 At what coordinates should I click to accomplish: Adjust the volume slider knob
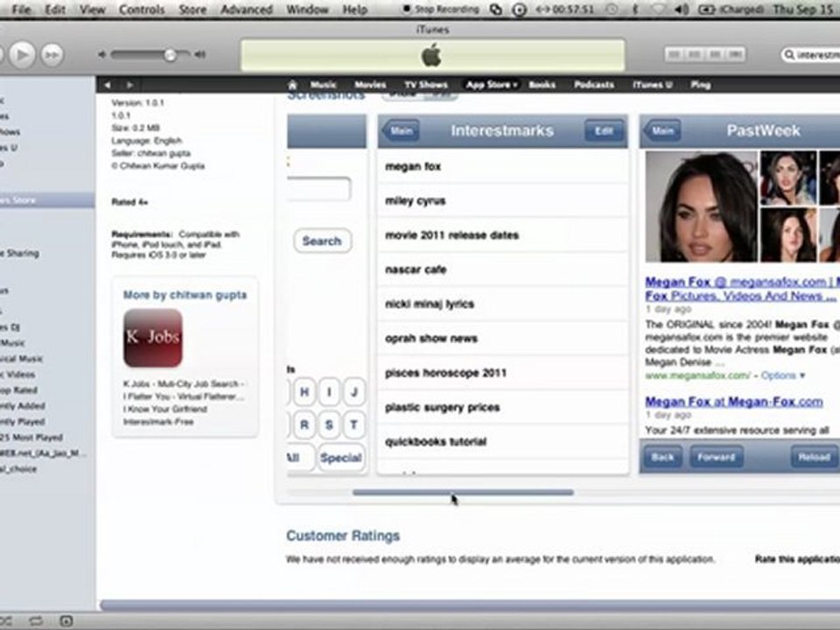click(x=171, y=54)
